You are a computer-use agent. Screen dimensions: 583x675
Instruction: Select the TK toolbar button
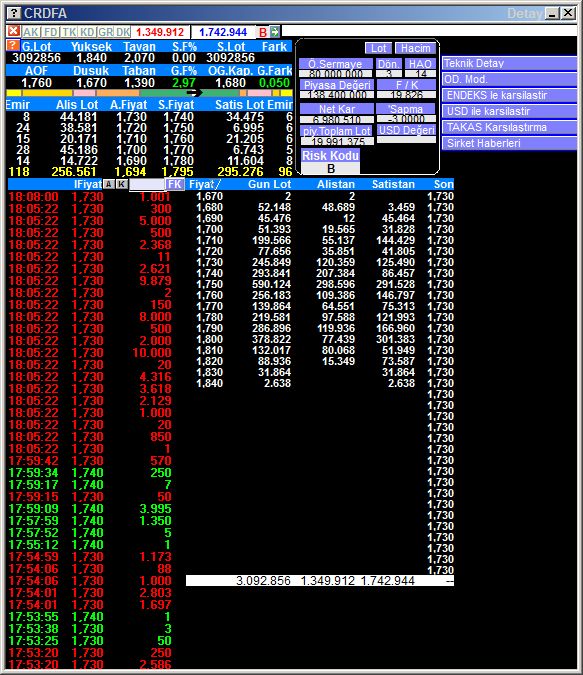pos(69,32)
